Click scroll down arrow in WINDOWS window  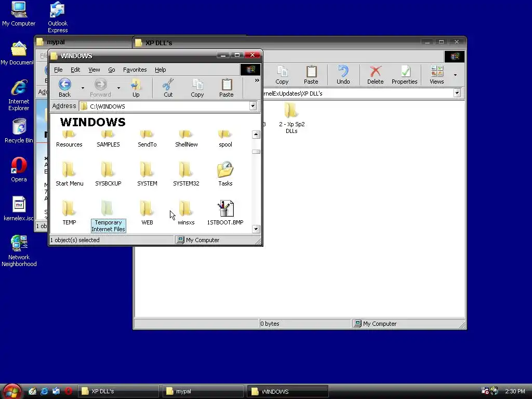click(x=256, y=229)
